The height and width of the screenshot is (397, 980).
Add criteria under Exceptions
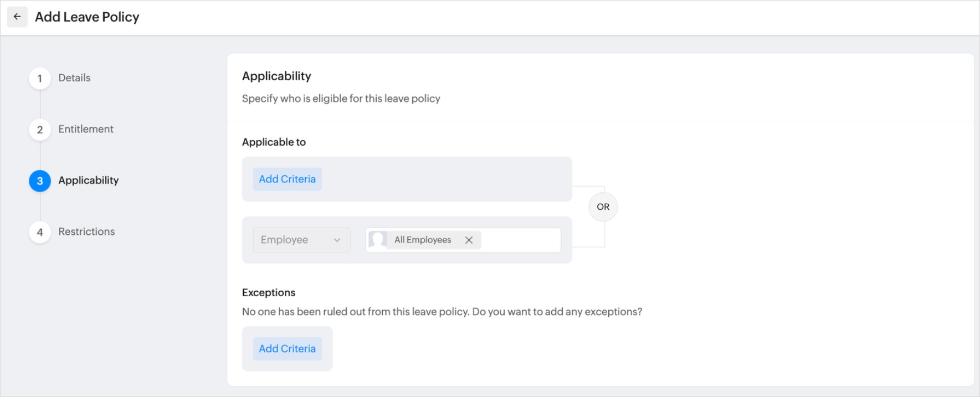pyautogui.click(x=287, y=349)
